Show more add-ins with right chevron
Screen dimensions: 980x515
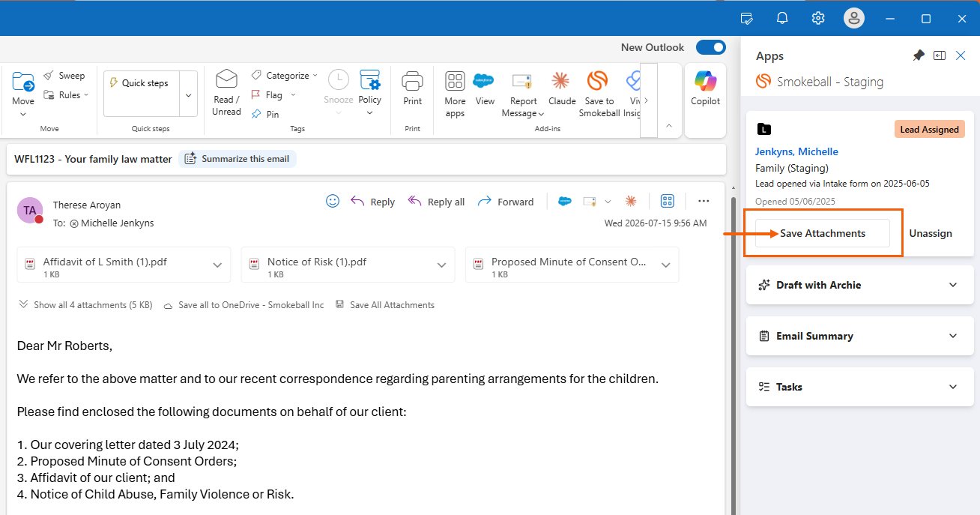[647, 100]
